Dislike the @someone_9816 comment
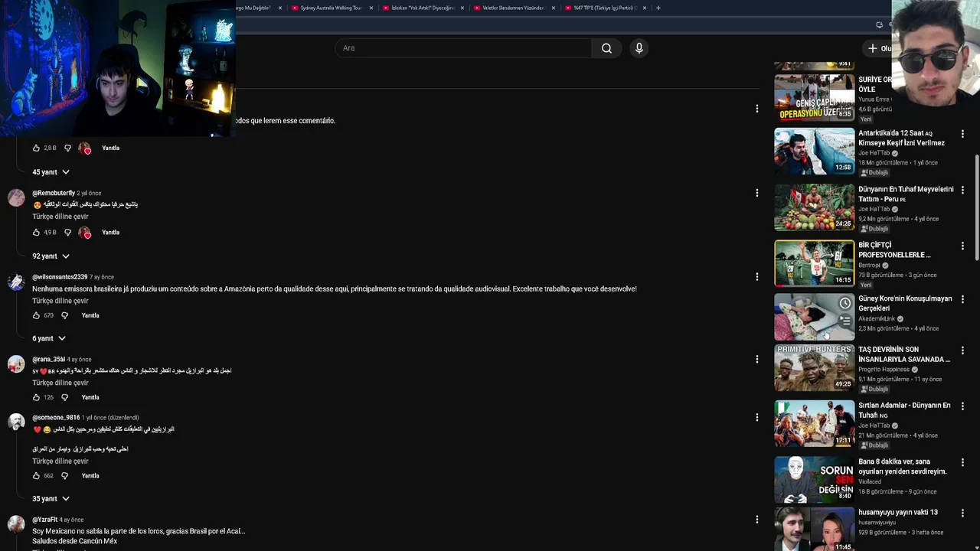980x551 pixels. click(x=64, y=475)
